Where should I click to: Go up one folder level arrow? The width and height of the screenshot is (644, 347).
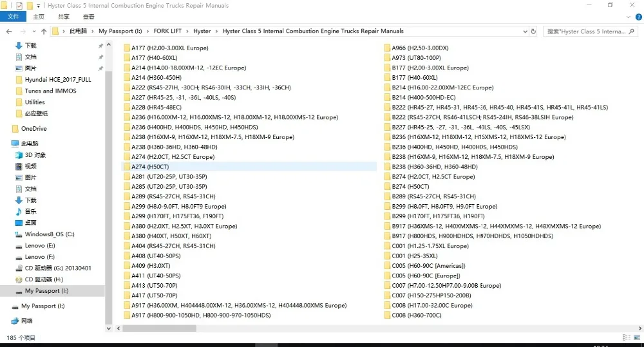click(44, 31)
